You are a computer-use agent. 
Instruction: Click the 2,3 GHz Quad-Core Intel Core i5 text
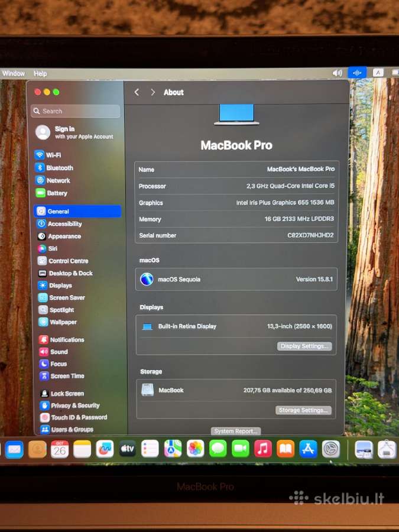coord(290,186)
